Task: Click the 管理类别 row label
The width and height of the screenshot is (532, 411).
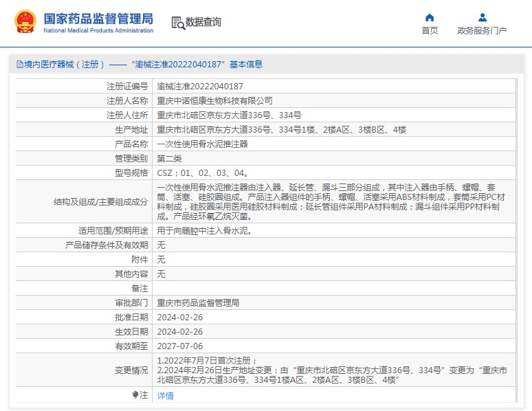Action: [131, 159]
